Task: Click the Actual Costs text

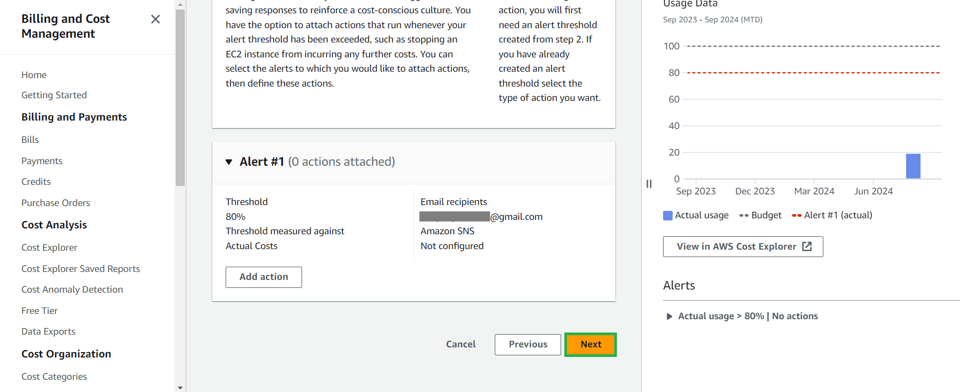Action: (252, 246)
